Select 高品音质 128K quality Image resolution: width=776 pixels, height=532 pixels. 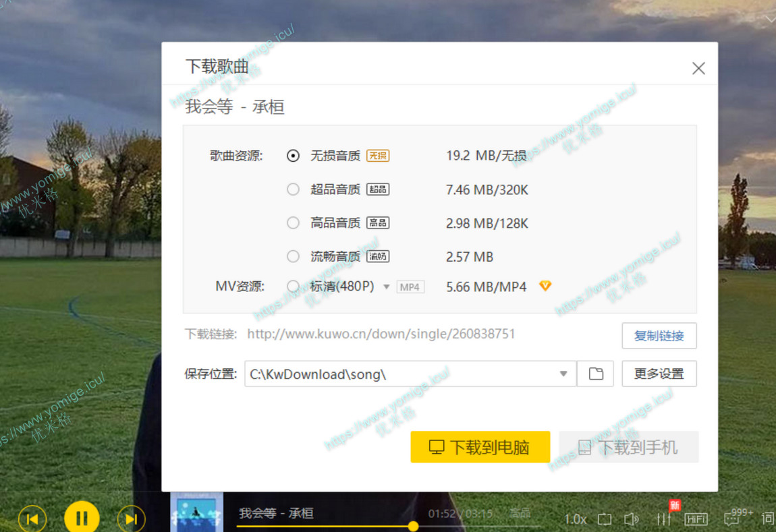[x=293, y=223]
